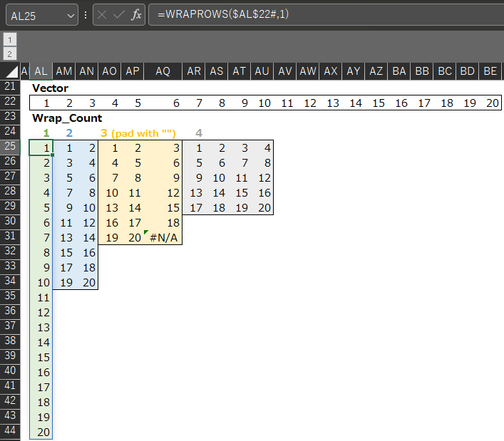Click the Insert Function fx icon
This screenshot has height=441, width=504.
[x=136, y=15]
